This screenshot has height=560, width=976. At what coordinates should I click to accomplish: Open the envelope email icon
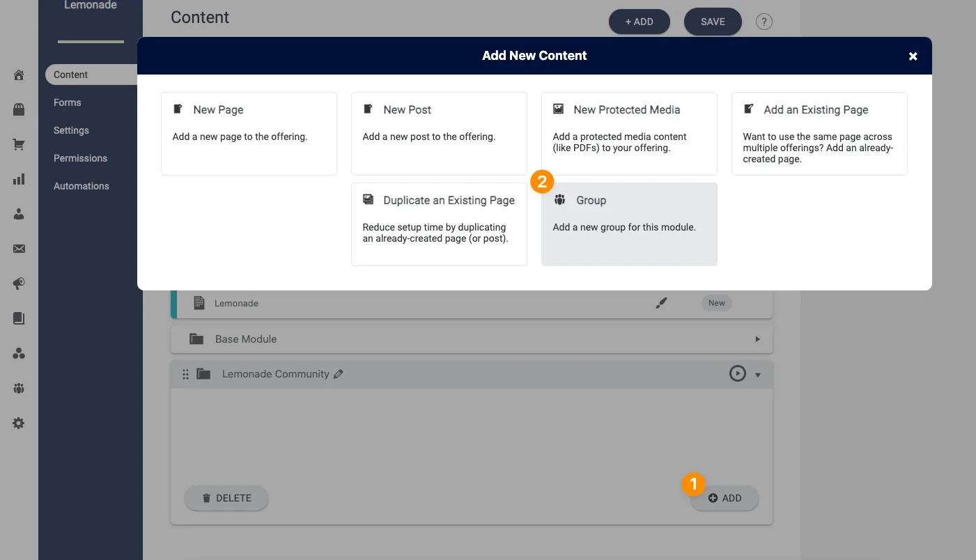pyautogui.click(x=19, y=249)
